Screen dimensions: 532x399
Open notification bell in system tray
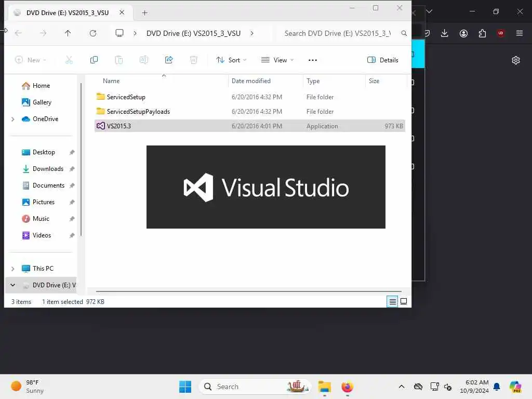[497, 387]
